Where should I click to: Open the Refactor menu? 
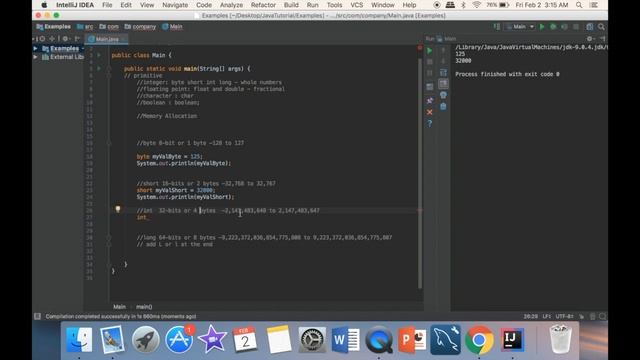[263, 5]
